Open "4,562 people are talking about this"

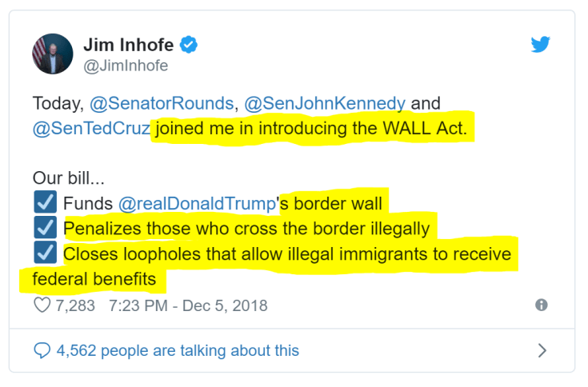click(x=178, y=350)
